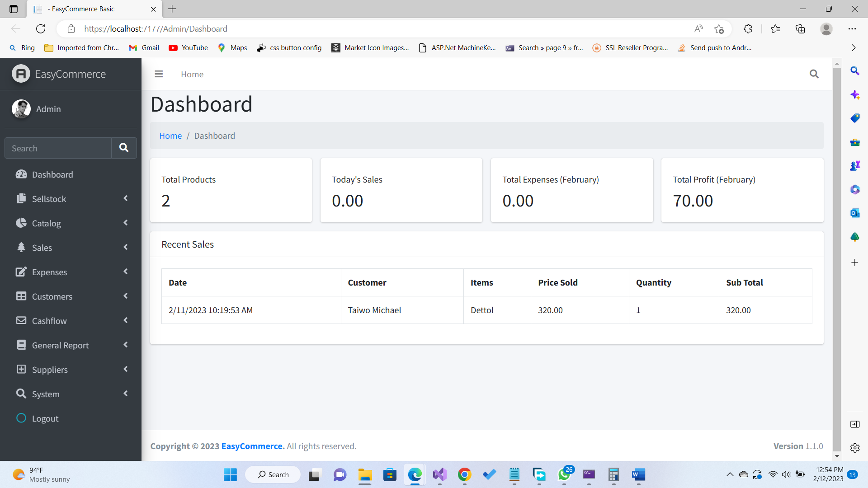Click the Home breadcrumb link

[x=170, y=136]
